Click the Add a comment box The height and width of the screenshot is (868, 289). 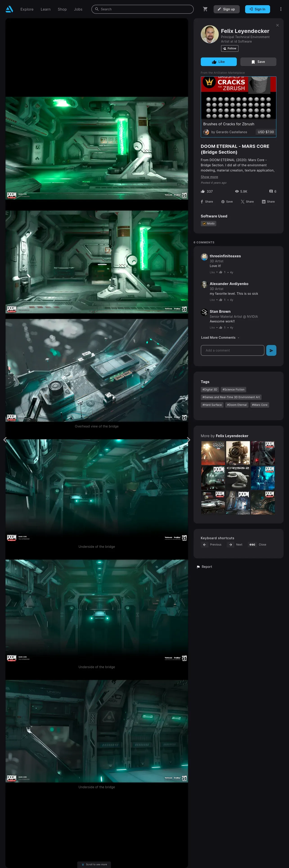(x=233, y=350)
